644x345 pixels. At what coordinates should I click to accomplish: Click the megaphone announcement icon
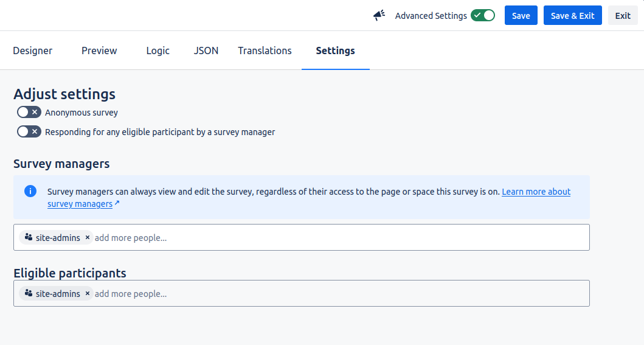(x=379, y=16)
